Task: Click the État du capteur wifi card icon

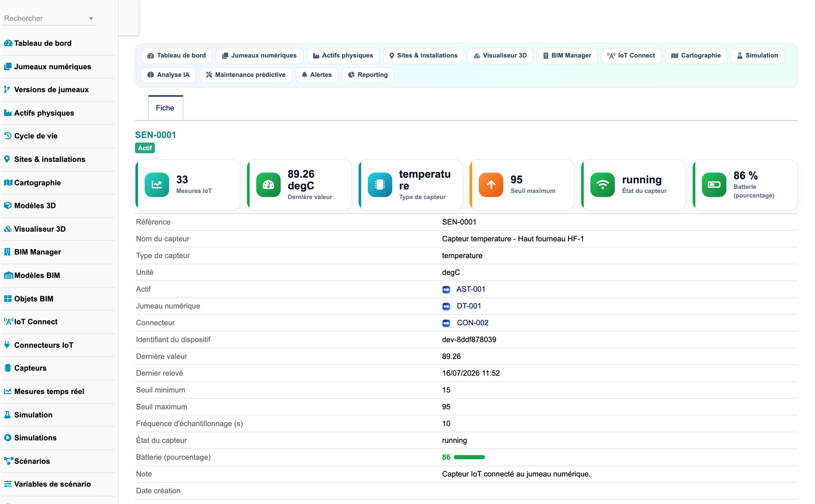Action: (x=602, y=185)
